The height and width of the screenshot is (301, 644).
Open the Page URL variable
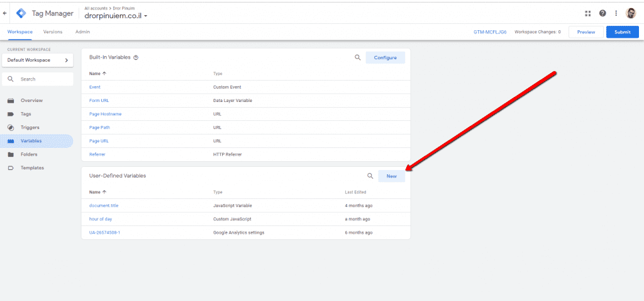click(x=99, y=141)
